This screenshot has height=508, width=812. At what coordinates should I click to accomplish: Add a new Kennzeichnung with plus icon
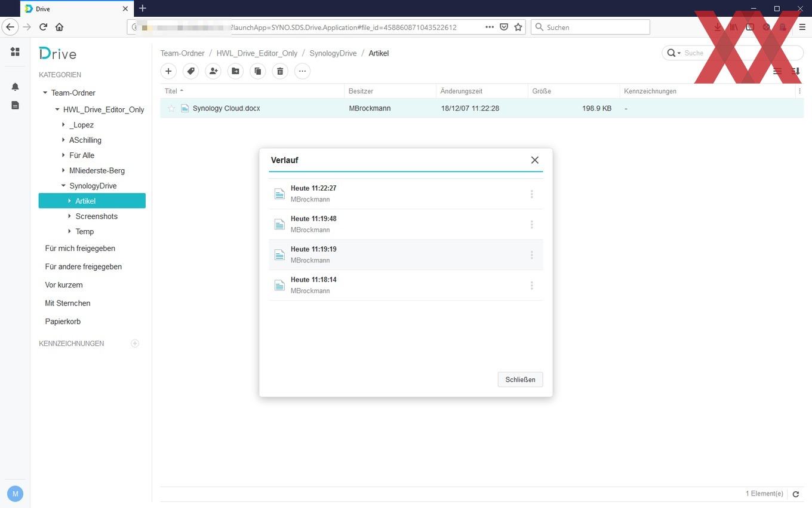click(x=135, y=344)
